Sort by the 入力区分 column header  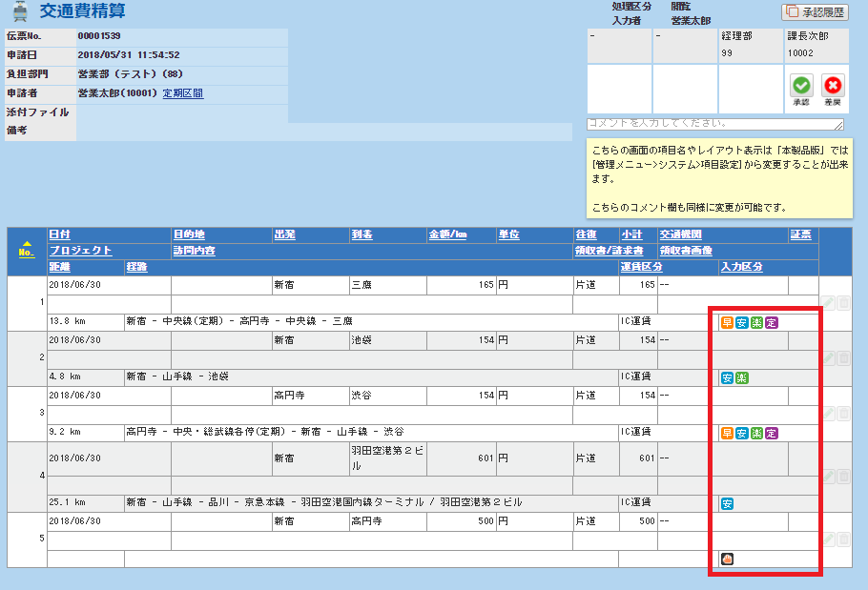[742, 267]
